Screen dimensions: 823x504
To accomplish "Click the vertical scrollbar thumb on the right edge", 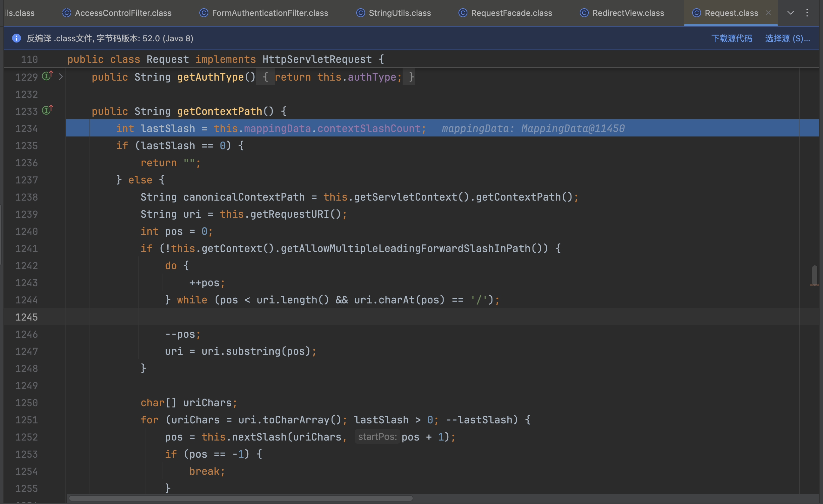I will click(815, 275).
